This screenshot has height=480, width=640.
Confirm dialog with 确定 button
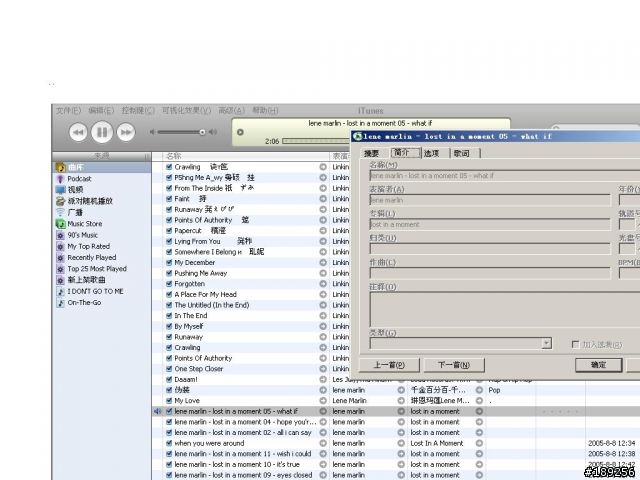point(599,365)
